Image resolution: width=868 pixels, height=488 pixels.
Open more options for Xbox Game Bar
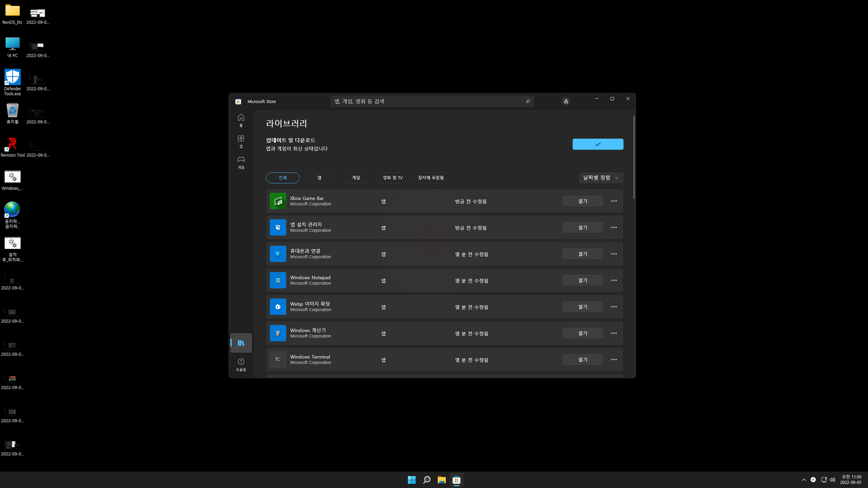point(614,201)
